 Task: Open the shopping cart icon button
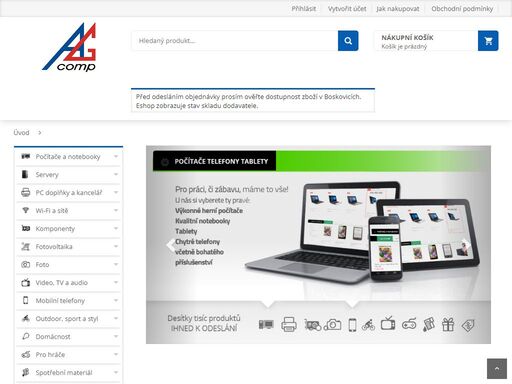click(488, 41)
